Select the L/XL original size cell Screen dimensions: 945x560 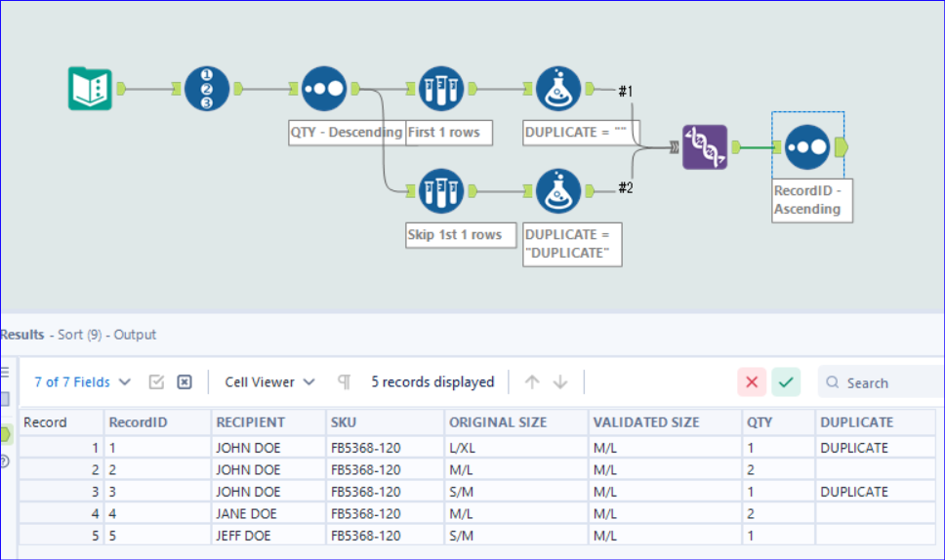515,448
